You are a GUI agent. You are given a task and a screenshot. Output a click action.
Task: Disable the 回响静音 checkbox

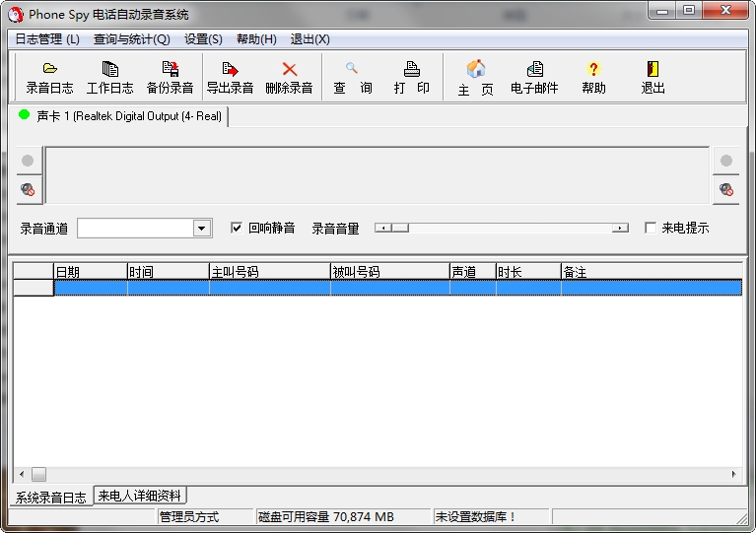[x=237, y=228]
